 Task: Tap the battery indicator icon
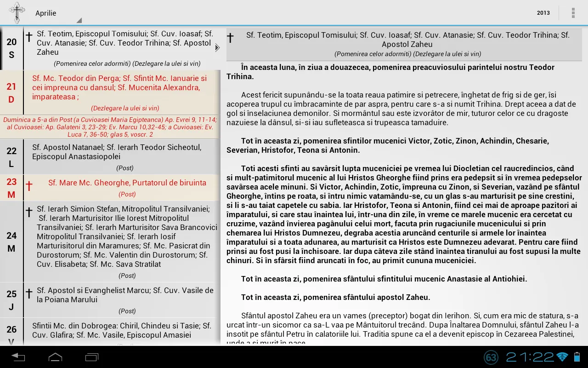[x=577, y=357]
